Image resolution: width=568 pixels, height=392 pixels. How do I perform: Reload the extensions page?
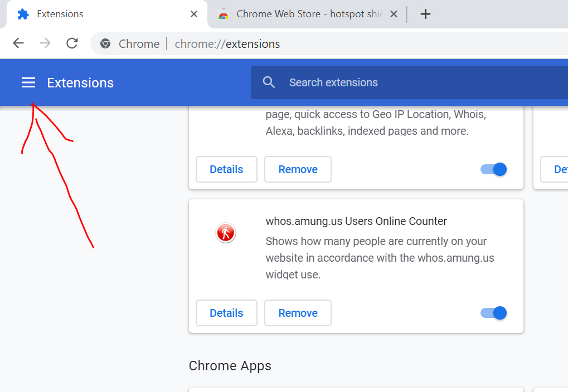72,43
